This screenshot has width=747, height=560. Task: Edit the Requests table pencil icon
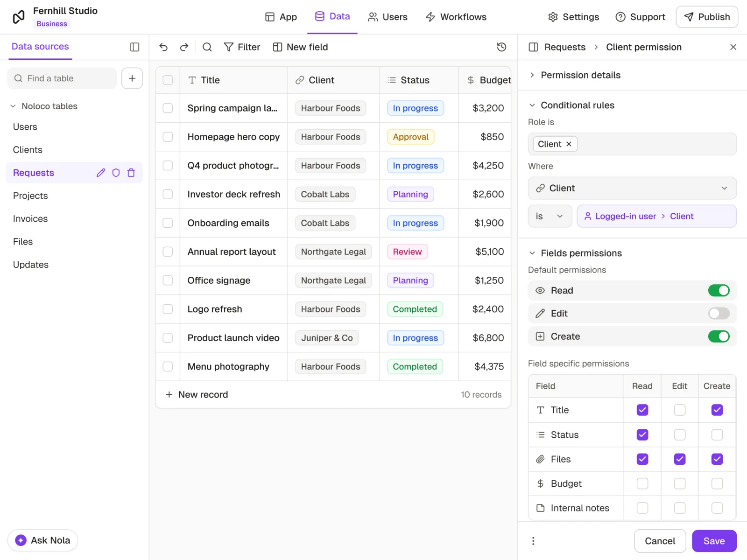pos(101,173)
